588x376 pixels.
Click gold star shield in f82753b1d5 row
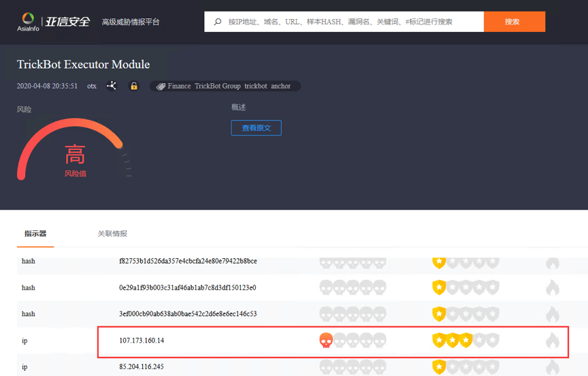(x=439, y=263)
